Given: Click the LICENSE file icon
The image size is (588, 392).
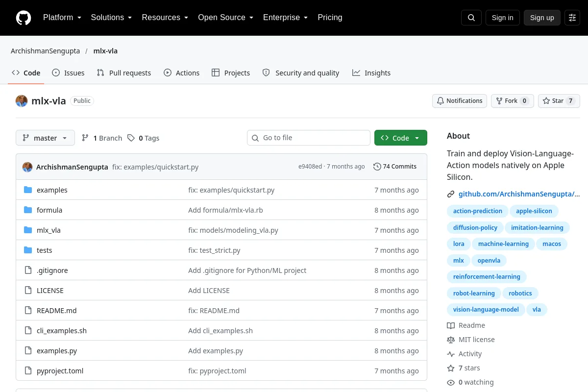Looking at the screenshot, I should tap(28, 291).
